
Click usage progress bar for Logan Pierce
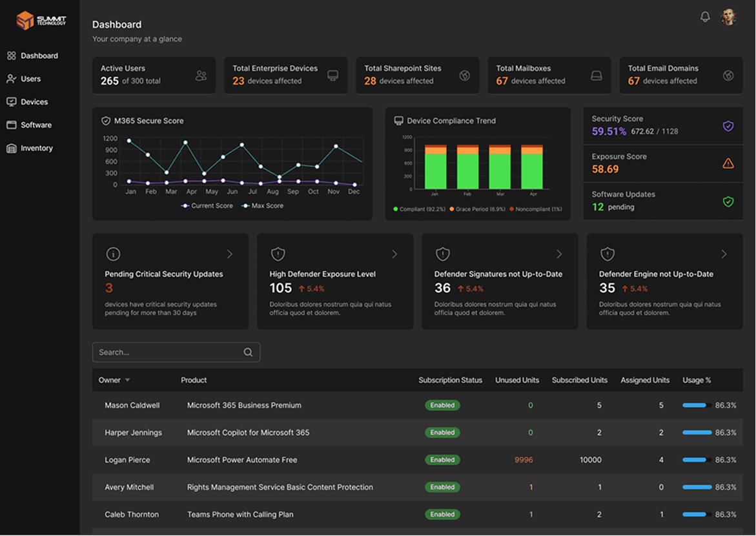[x=697, y=460]
